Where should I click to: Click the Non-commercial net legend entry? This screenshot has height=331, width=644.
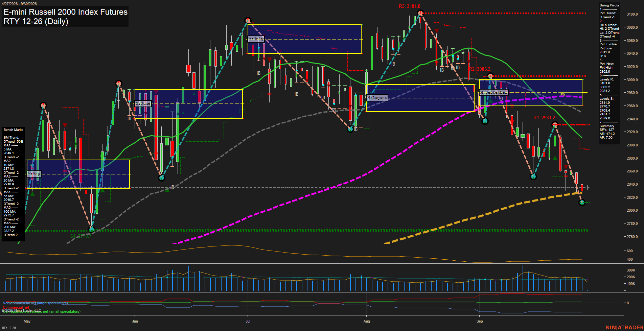pyautogui.click(x=35, y=303)
